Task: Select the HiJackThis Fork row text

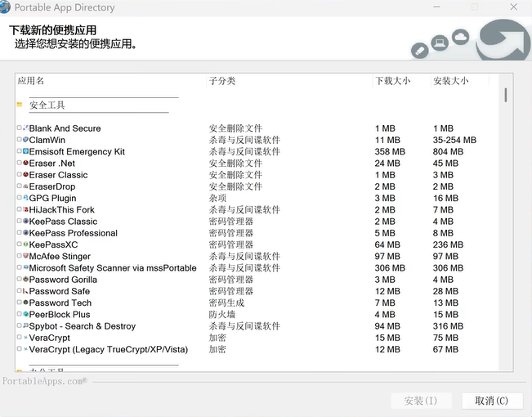Action: (62, 209)
